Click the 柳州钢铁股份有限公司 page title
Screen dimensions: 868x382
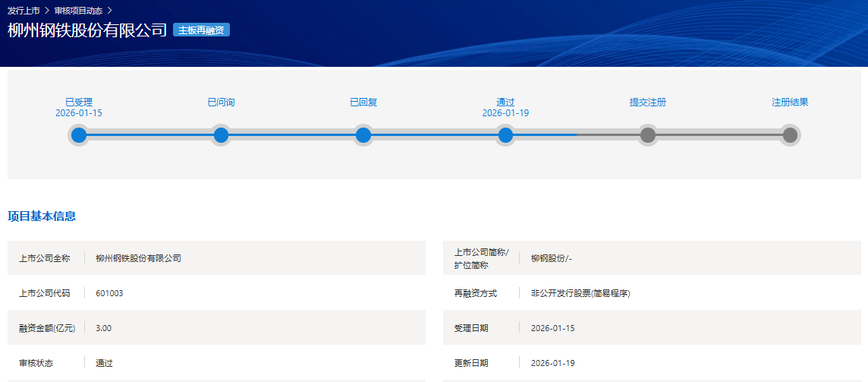click(x=87, y=30)
